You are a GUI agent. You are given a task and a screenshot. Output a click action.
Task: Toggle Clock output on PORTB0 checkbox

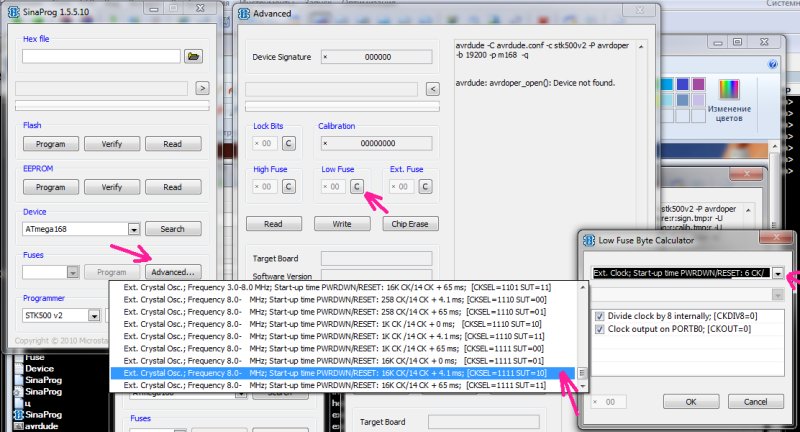(599, 329)
